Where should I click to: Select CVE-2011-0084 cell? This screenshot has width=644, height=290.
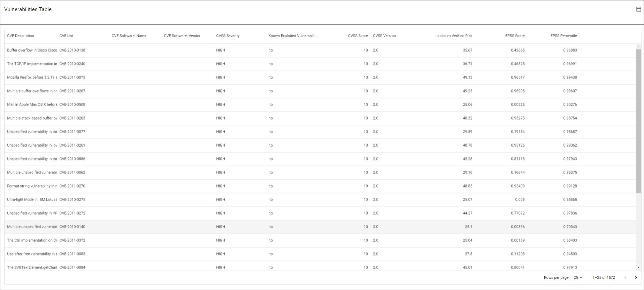[x=72, y=267]
